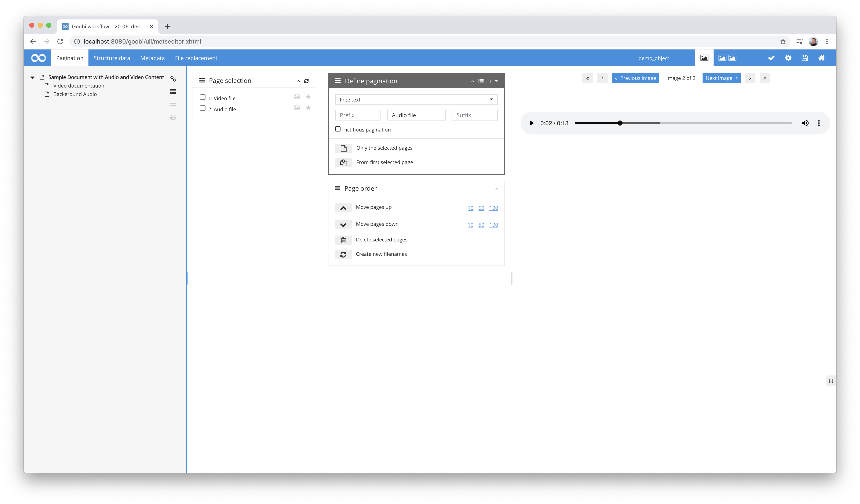This screenshot has width=860, height=504.
Task: Collapse Sample Document tree node
Action: (32, 77)
